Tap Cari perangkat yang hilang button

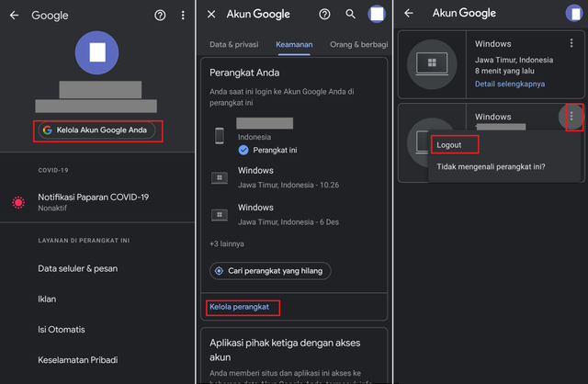(270, 271)
